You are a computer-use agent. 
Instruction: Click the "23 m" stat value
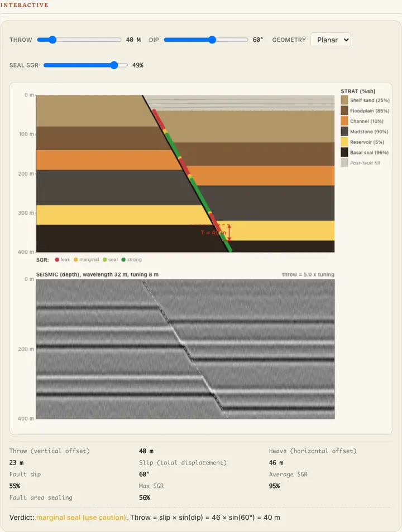click(x=16, y=462)
